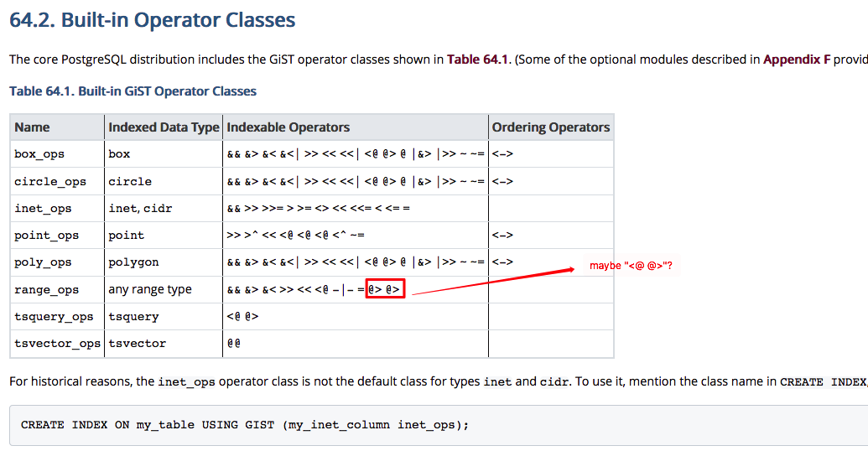
Task: Click the "Table 64.1. Built-in GiST Operator Classes" caption
Action: coord(133,91)
